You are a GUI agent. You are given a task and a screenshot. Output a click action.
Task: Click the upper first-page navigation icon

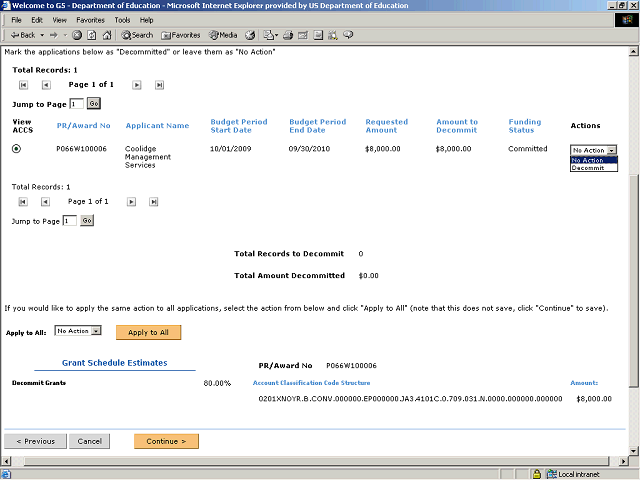(23, 85)
